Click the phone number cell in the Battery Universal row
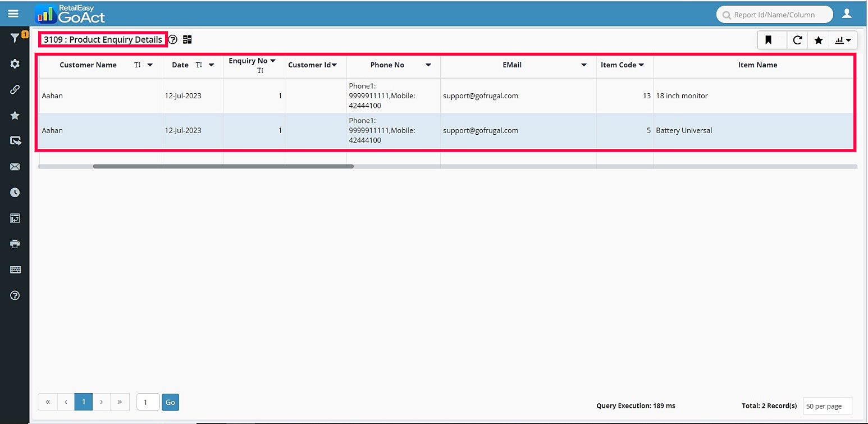This screenshot has height=424, width=868. [x=393, y=131]
